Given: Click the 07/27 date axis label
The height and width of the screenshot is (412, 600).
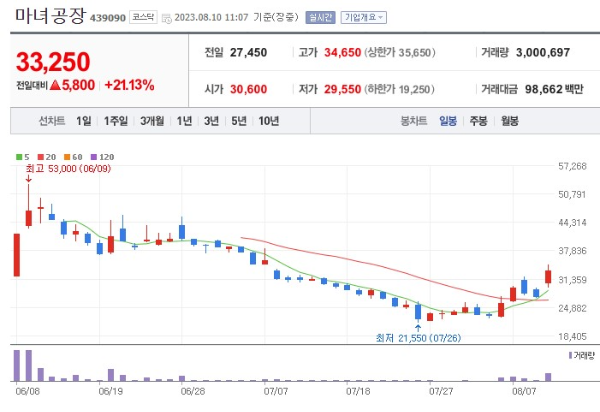Looking at the screenshot, I should coord(441,391).
